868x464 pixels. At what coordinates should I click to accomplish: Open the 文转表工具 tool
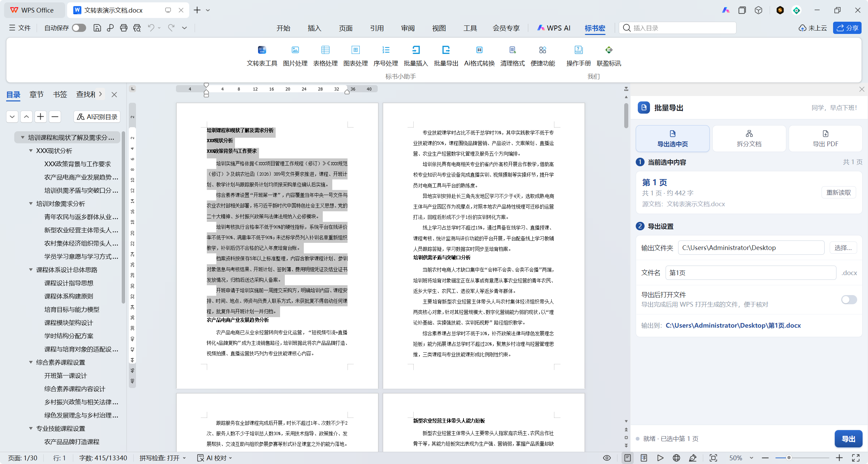tap(262, 56)
